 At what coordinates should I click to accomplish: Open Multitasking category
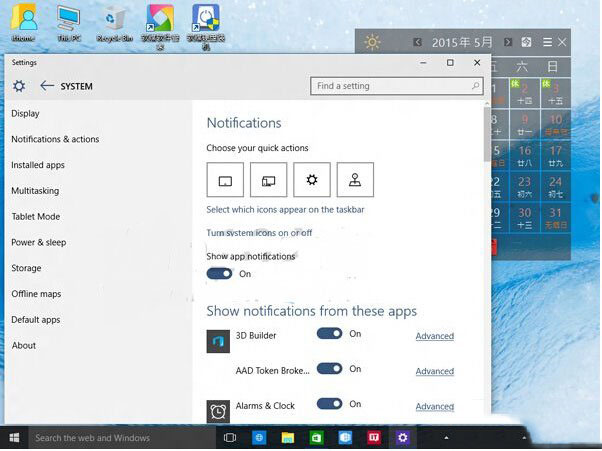pyautogui.click(x=35, y=191)
